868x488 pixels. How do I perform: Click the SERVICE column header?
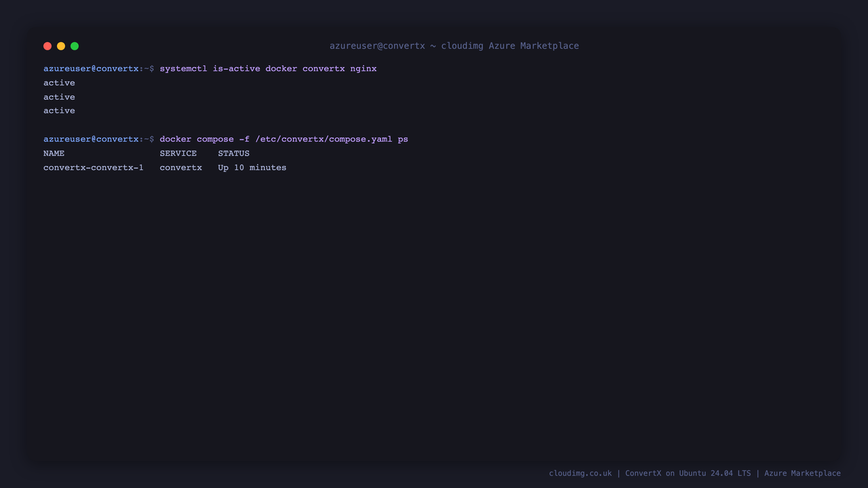[x=178, y=153]
